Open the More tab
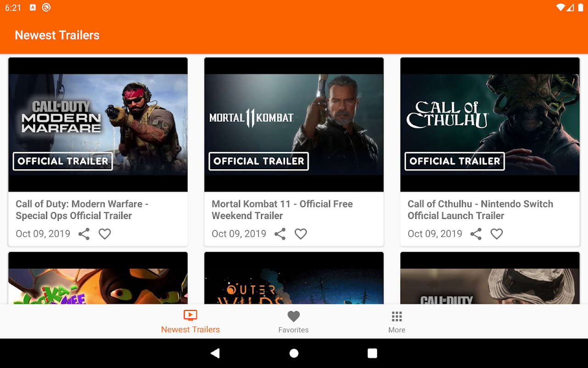Screen dimensions: 588x368 pos(397,322)
